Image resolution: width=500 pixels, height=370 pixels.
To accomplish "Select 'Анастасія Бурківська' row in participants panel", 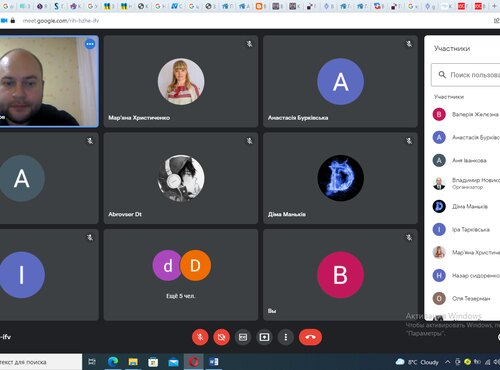I will click(465, 137).
